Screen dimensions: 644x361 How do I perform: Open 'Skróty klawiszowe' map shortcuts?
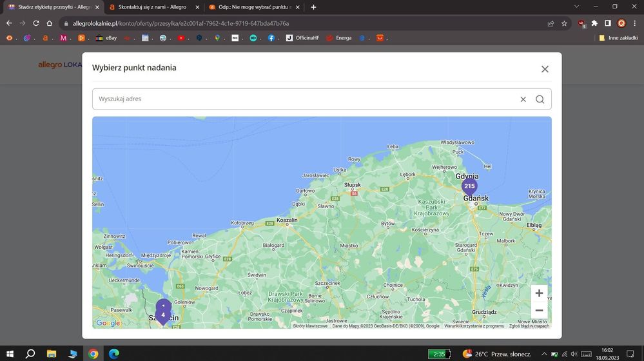click(310, 326)
